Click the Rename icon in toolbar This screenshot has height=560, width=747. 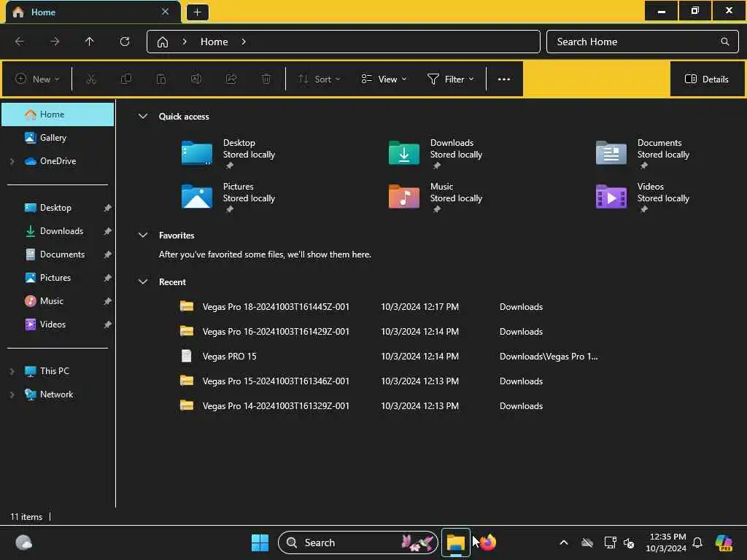pos(196,79)
